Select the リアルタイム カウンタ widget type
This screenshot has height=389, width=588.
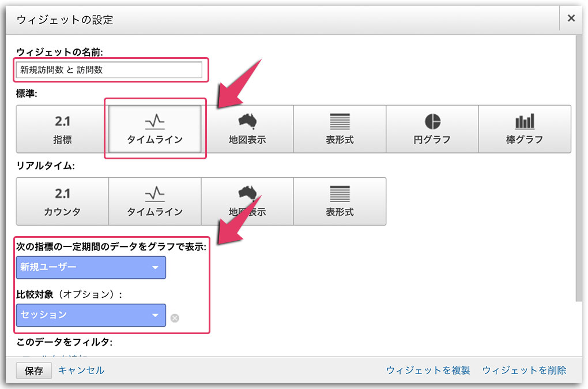tap(62, 201)
